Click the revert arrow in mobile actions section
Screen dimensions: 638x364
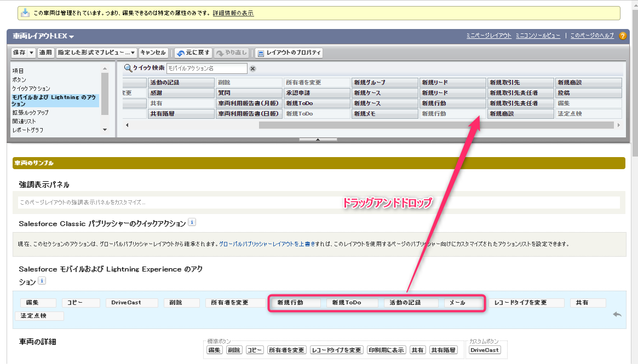tap(617, 314)
